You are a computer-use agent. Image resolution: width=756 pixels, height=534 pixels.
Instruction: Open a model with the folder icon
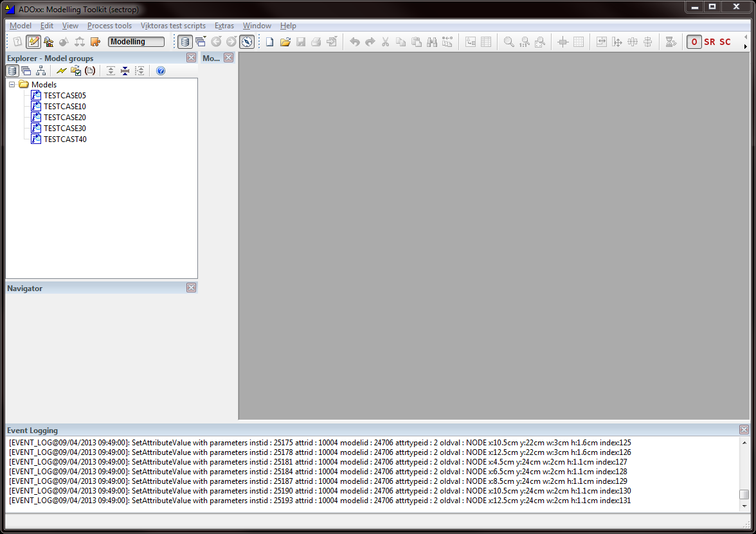[285, 42]
